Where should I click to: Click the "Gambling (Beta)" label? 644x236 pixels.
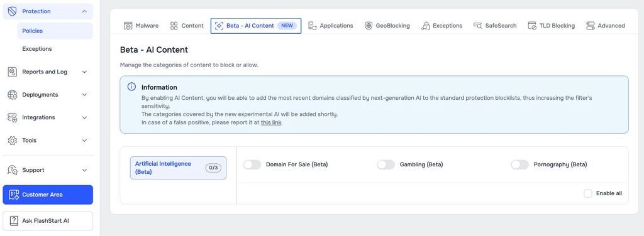421,164
